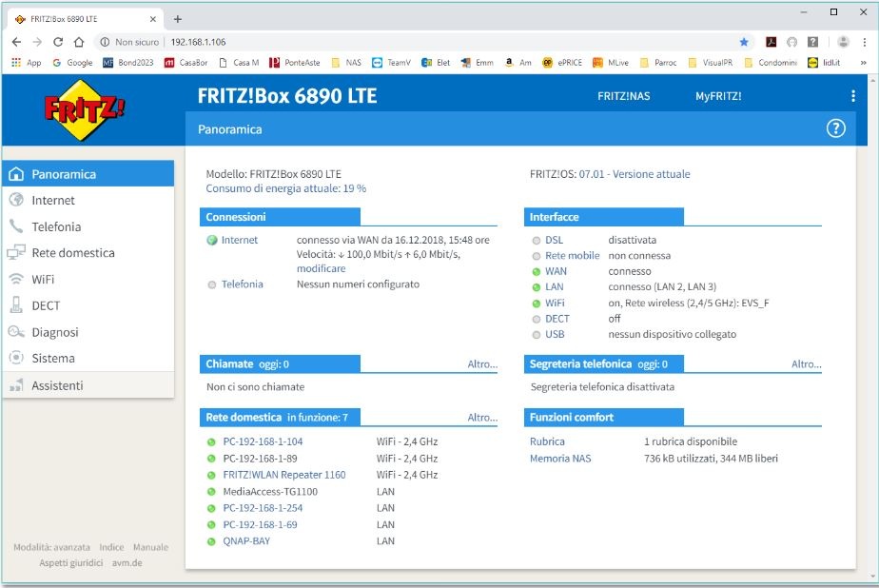879x588 pixels.
Task: Reload the page with the refresh button
Action: coord(58,42)
